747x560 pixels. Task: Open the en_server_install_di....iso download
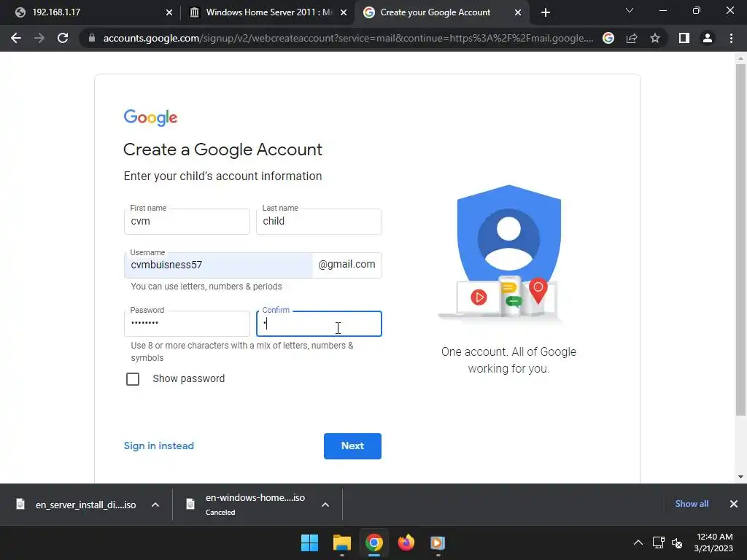[x=76, y=505]
